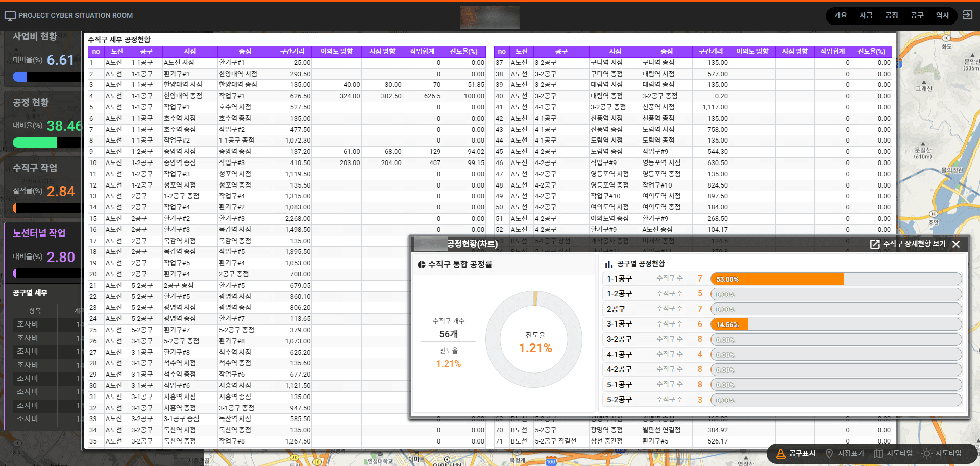Screen dimensions: 980x466
Task: Close the 공정현황(차트) popup
Action: coord(956,244)
